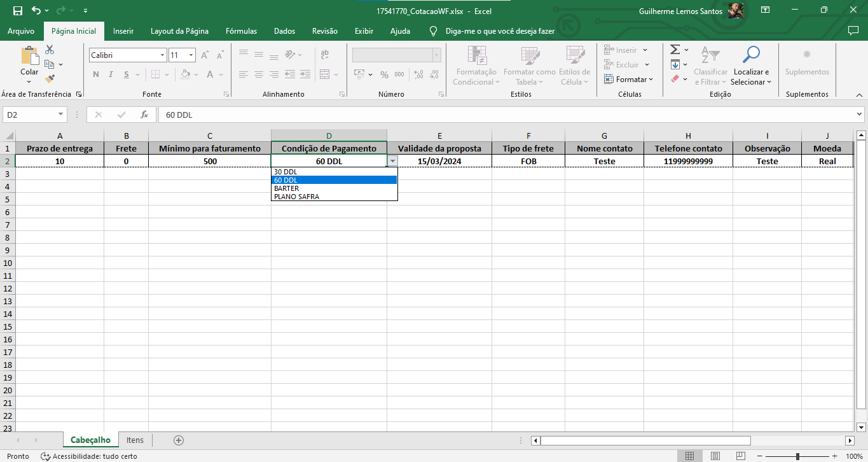Screen dimensions: 868x462
Task: Click the AutoSum sigma icon
Action: point(675,50)
